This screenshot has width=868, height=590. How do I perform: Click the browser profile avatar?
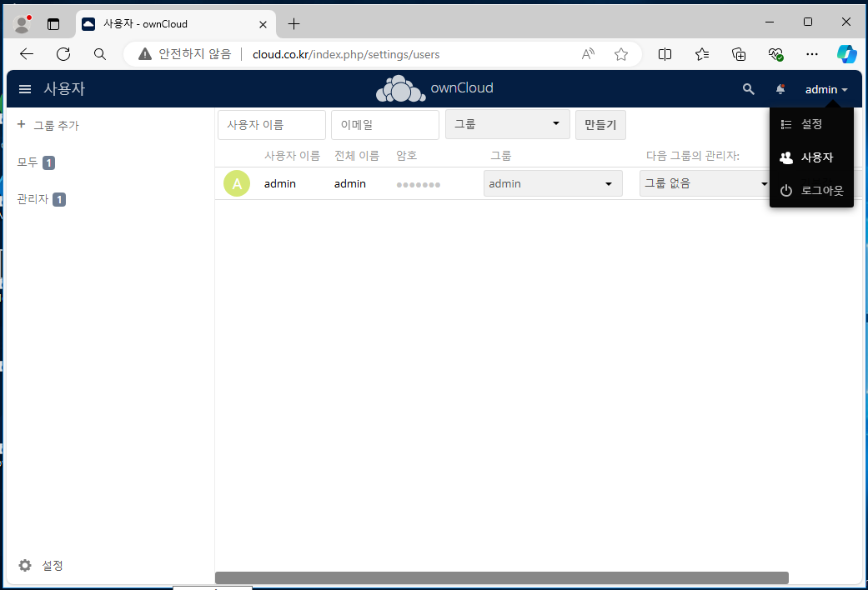pos(23,24)
